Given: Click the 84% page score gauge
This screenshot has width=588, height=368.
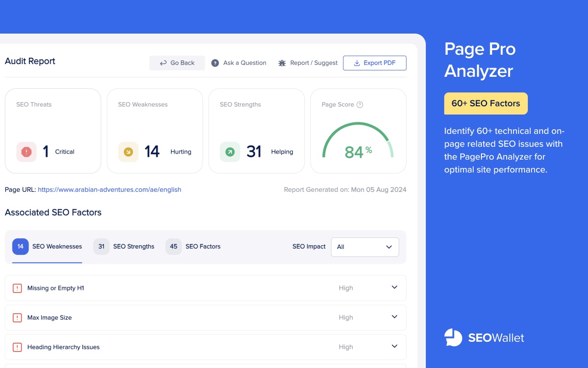Looking at the screenshot, I should tap(358, 141).
